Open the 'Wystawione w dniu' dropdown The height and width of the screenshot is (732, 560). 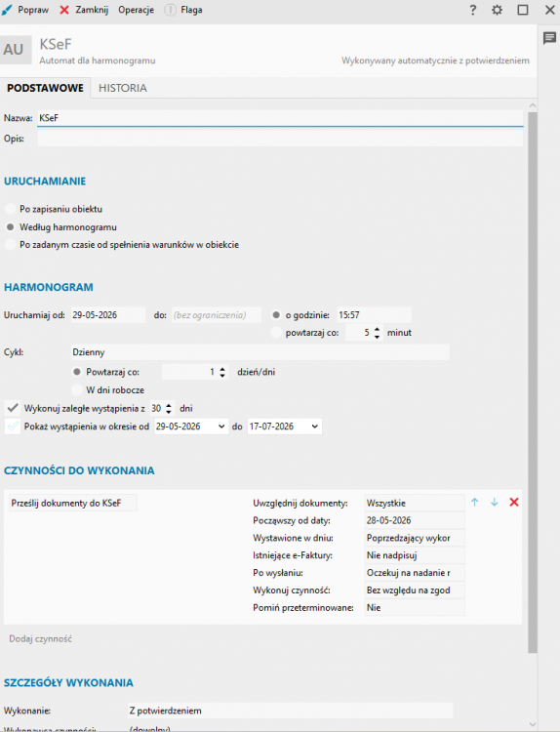[x=415, y=538]
